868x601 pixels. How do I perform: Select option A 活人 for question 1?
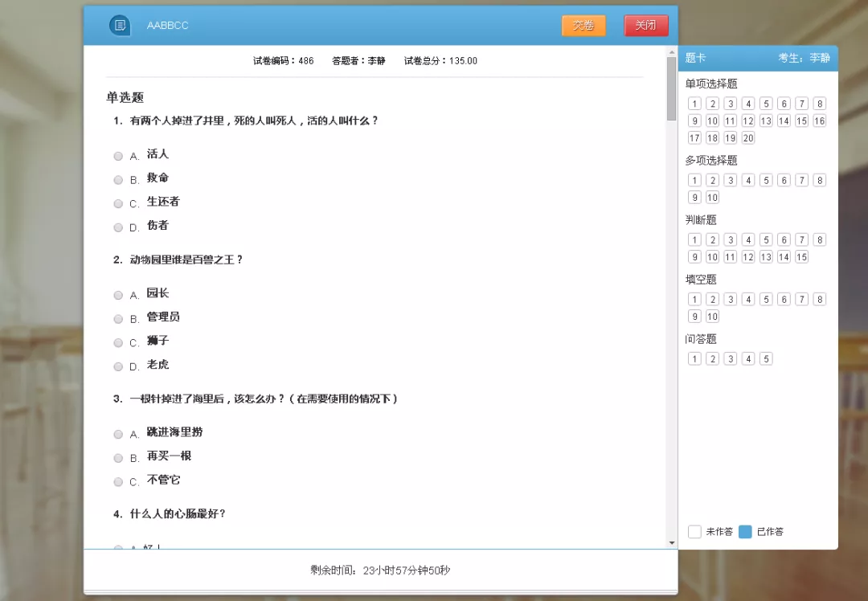point(118,156)
